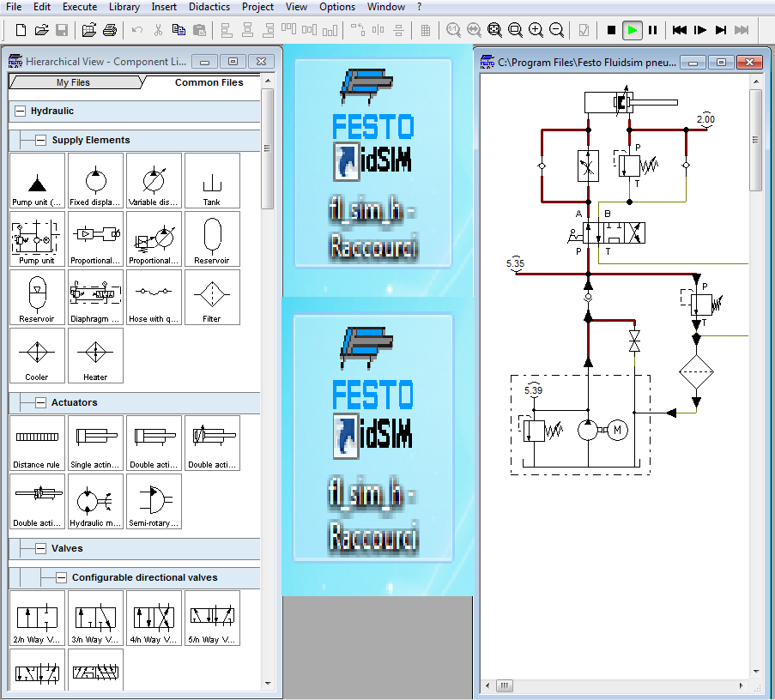Collapse Configurable directional valves group
Viewport: 775px width, 700px height.
click(x=61, y=577)
